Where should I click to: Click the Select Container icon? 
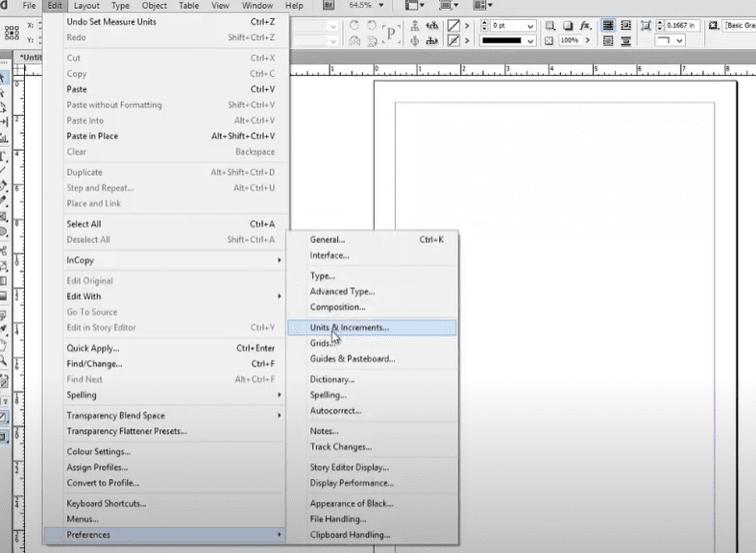click(x=415, y=26)
